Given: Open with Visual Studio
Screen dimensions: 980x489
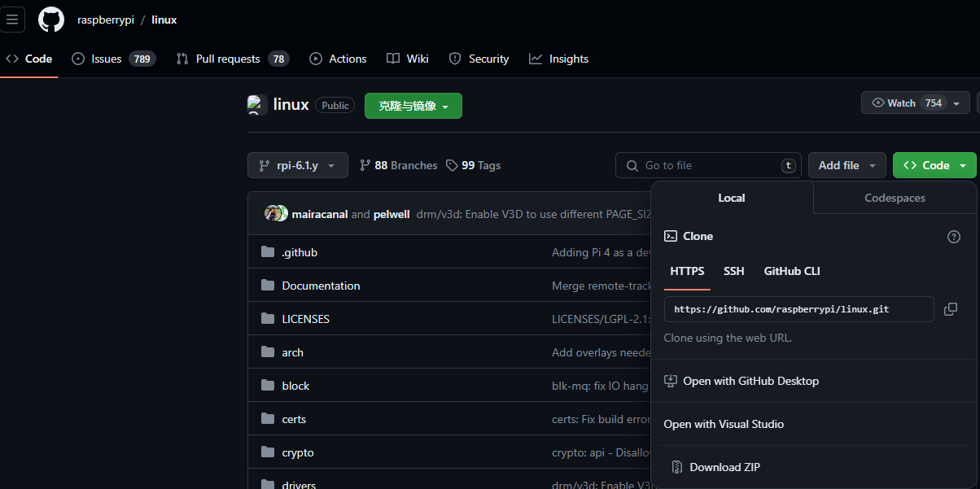Looking at the screenshot, I should (x=724, y=424).
